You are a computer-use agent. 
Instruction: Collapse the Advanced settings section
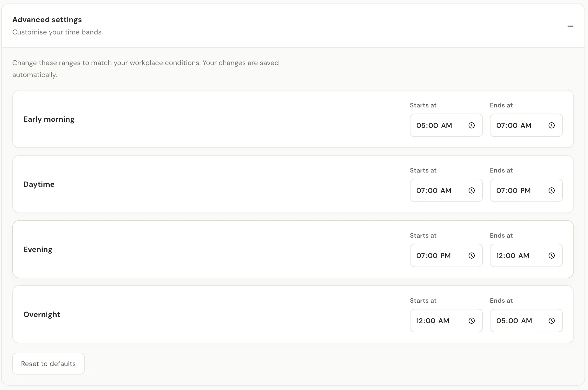coord(570,26)
